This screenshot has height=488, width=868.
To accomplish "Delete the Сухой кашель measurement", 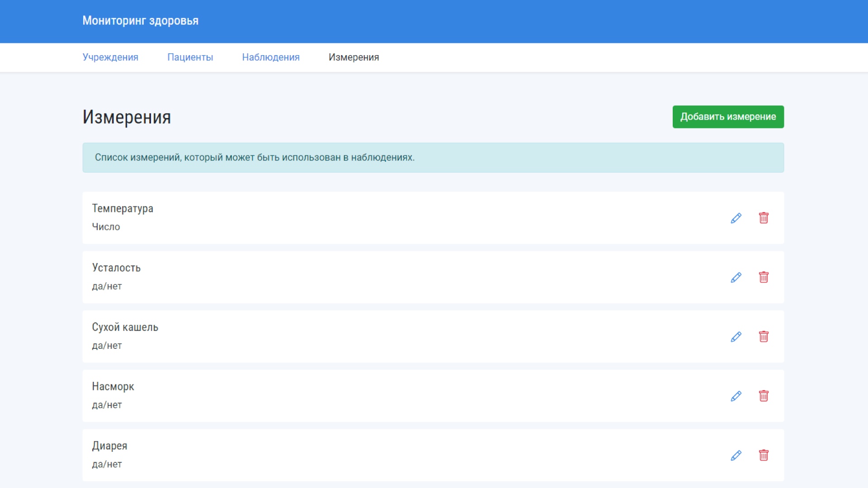I will click(x=764, y=337).
